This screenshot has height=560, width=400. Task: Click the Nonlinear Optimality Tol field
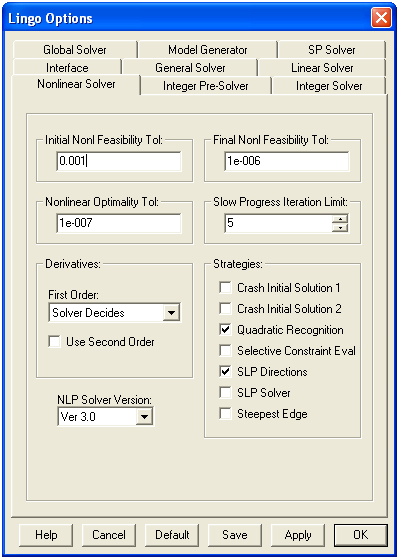(x=119, y=223)
